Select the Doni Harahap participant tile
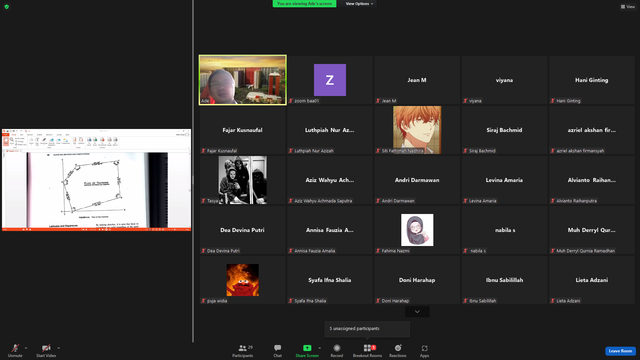The image size is (640, 360). pos(417,280)
